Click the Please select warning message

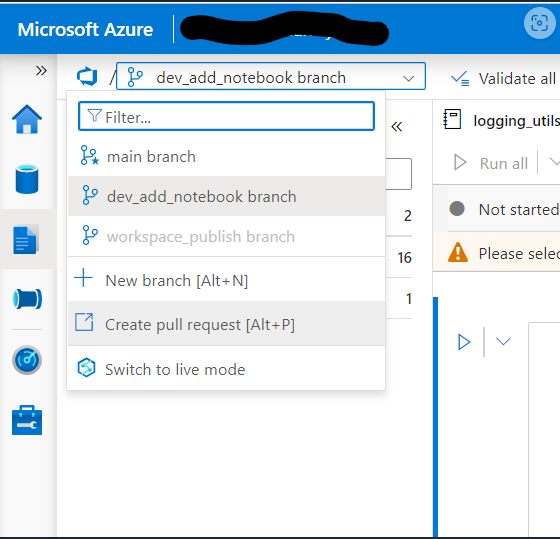coord(519,254)
